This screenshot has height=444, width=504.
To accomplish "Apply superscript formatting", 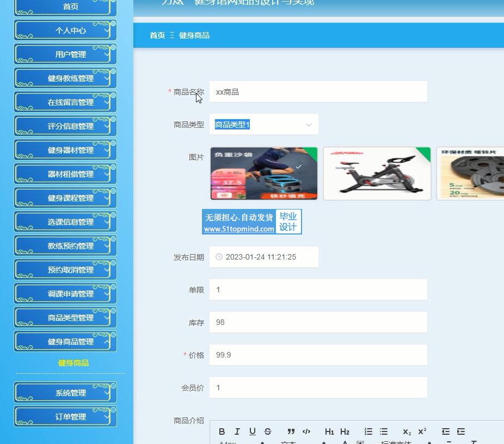I will click(x=422, y=431).
